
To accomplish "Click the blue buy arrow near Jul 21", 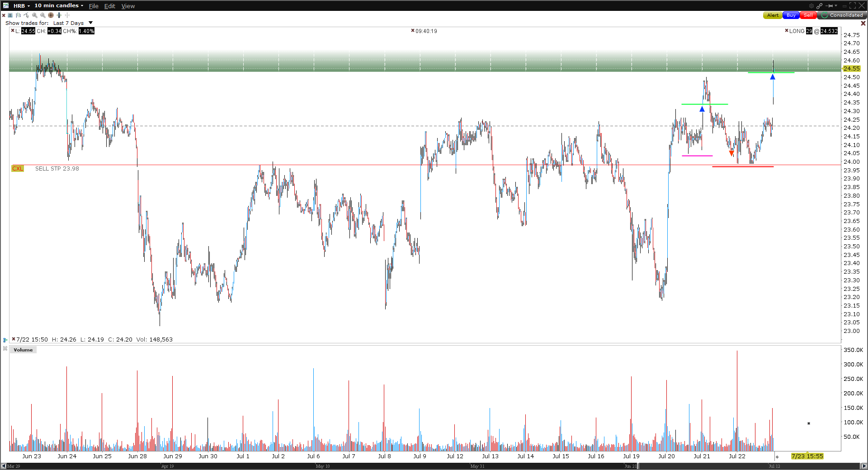I will (x=702, y=109).
